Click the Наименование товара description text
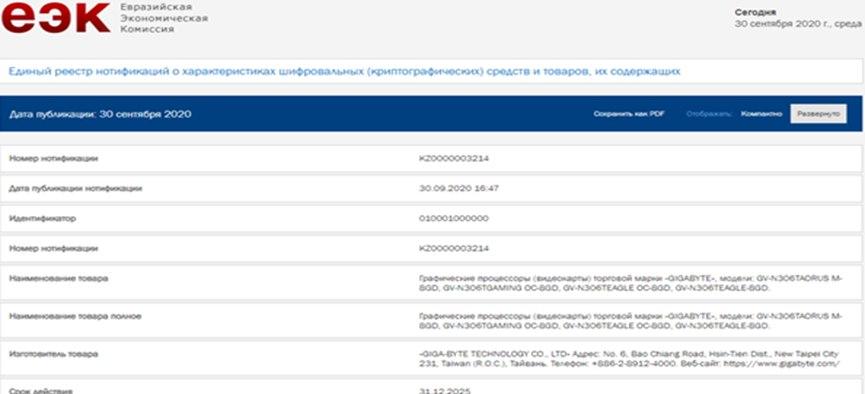Image resolution: width=865 pixels, height=394 pixels. tap(631, 284)
